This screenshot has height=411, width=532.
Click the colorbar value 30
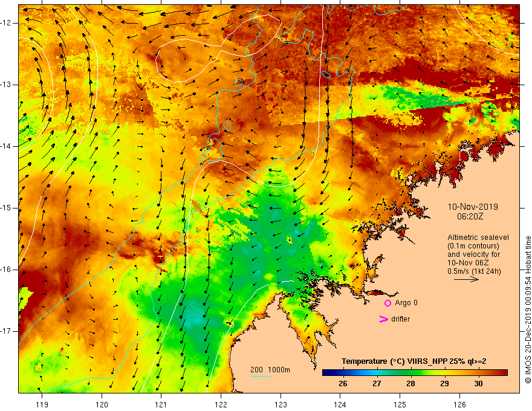478,384
